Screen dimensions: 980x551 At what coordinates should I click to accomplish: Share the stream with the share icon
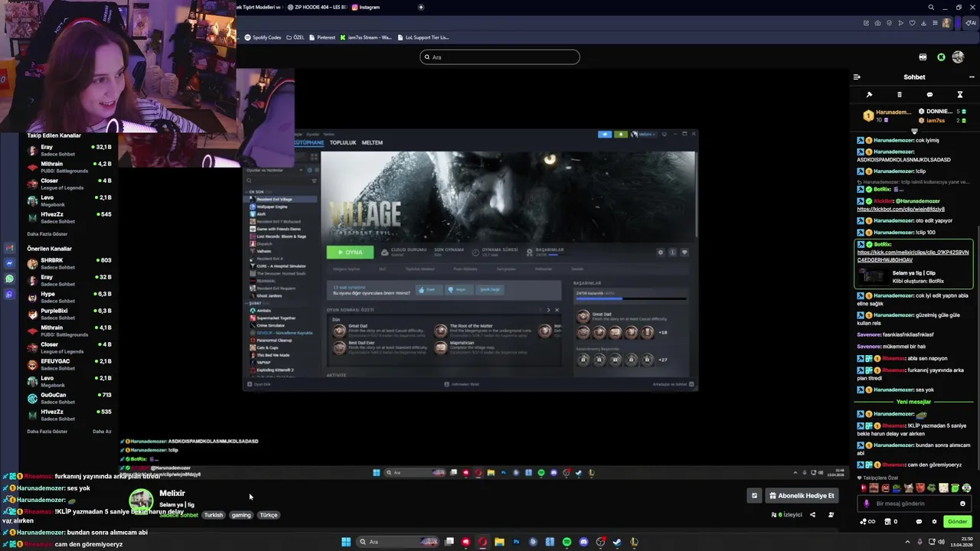pos(812,515)
